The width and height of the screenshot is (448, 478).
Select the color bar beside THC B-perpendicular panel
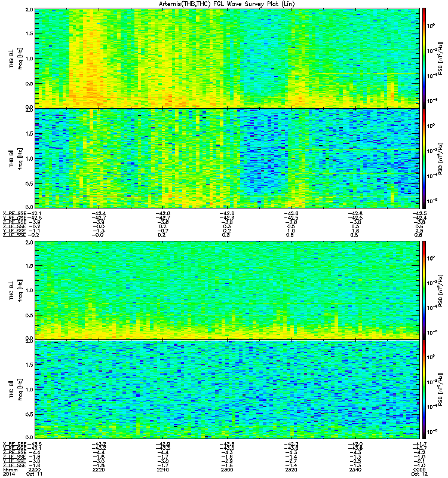click(424, 290)
